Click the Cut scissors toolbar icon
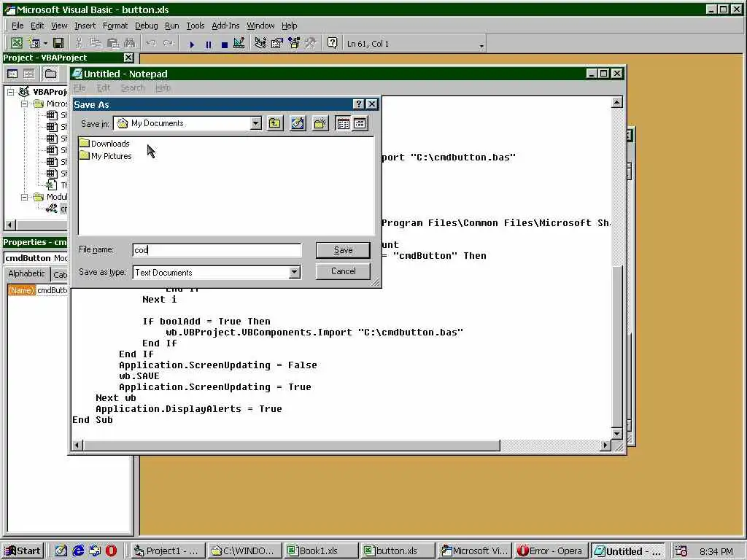This screenshot has height=560, width=747. [x=79, y=43]
